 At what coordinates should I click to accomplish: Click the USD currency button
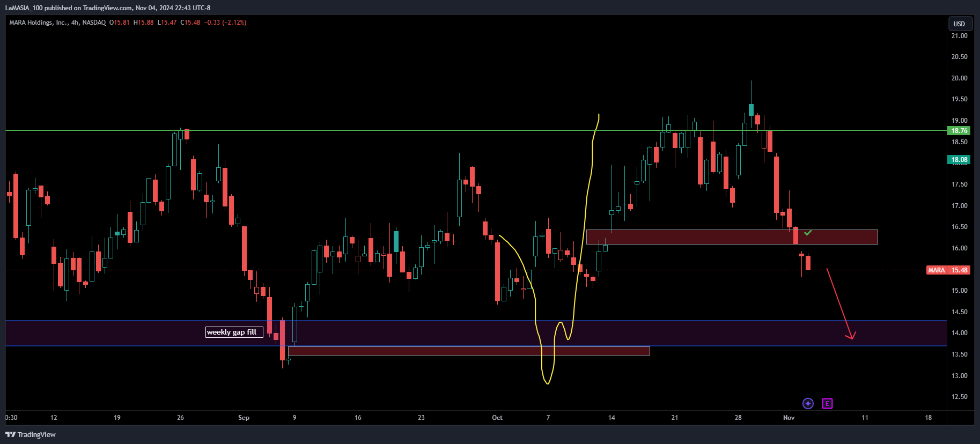[x=959, y=24]
